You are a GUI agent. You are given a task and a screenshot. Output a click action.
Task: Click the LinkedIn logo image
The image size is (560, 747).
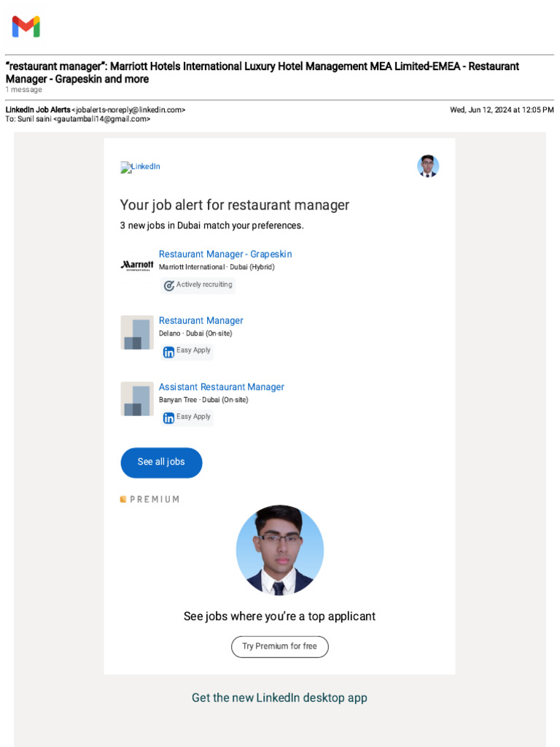point(140,167)
